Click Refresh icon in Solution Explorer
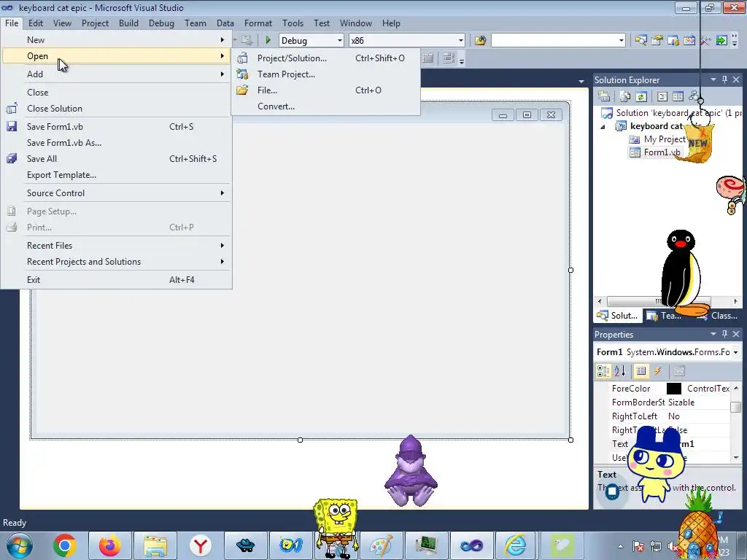 (641, 97)
